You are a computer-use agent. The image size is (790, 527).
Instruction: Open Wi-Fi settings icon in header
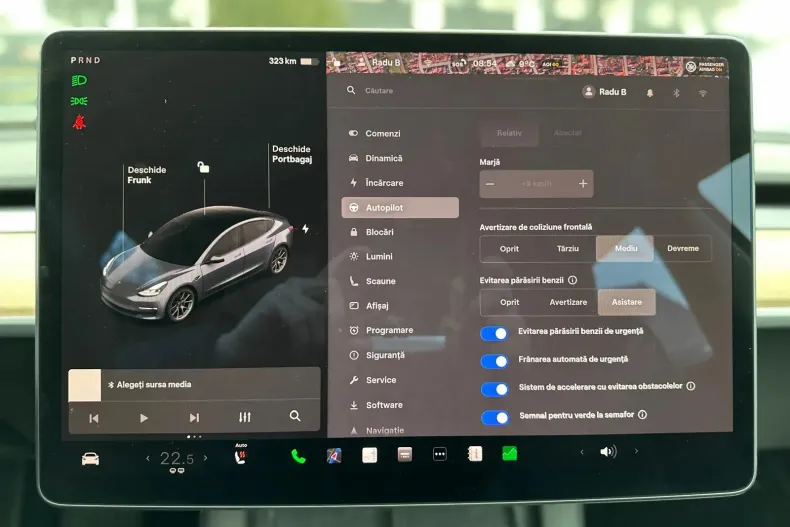click(x=703, y=93)
